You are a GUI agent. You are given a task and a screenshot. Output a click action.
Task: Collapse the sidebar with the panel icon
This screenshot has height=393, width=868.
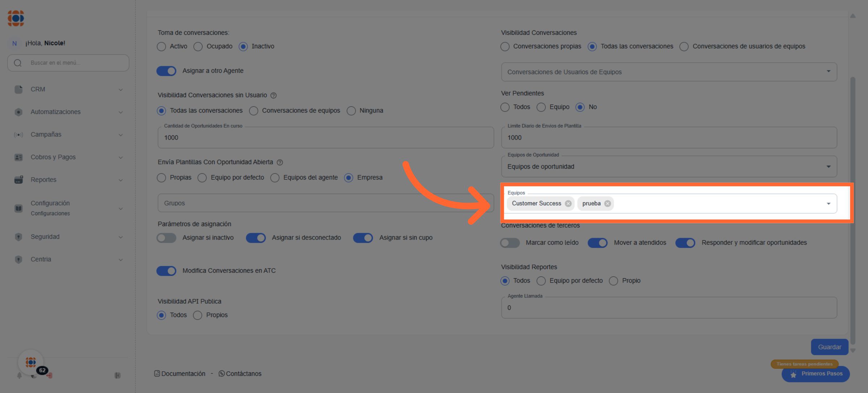118,376
